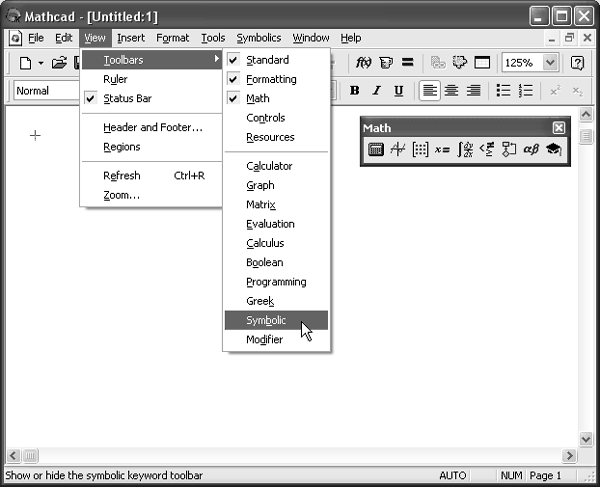Toggle the Ruler option
Viewport: 600px width, 487px height.
tap(152, 79)
